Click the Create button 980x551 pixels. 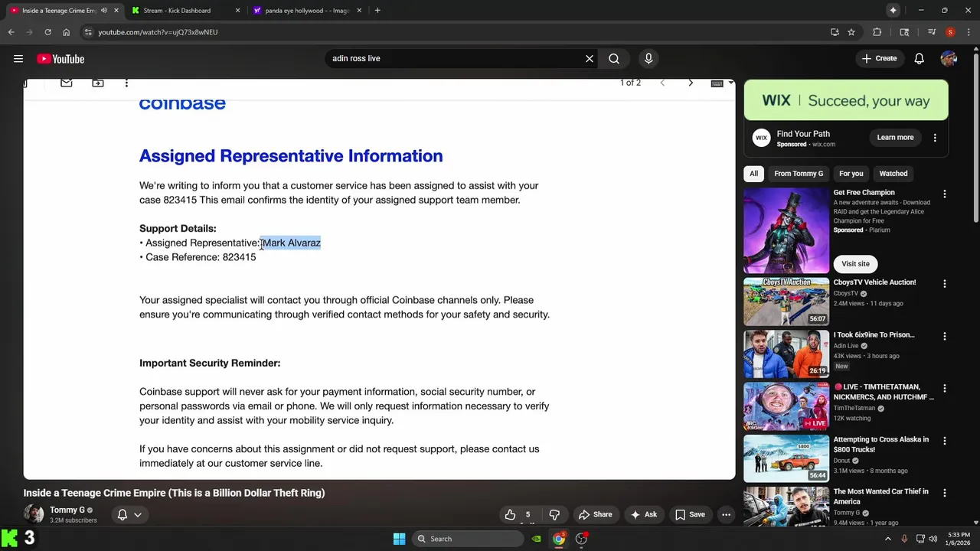tap(879, 59)
